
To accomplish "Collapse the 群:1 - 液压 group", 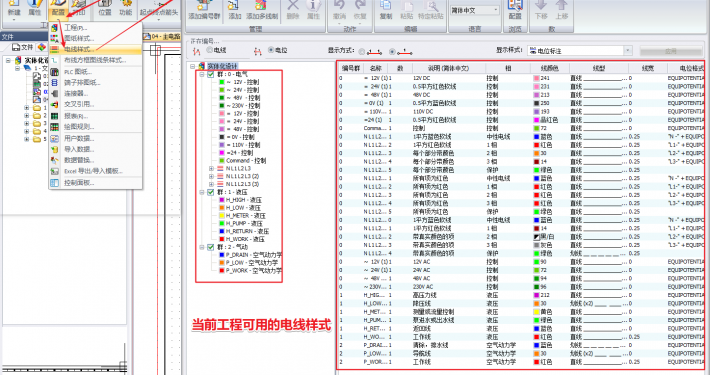I will [x=202, y=192].
